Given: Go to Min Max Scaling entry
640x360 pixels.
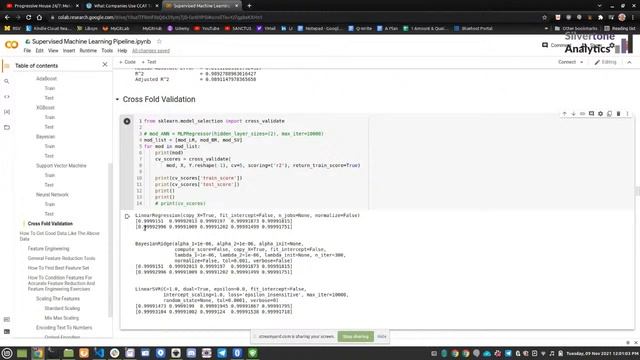Looking at the screenshot, I should [62, 318].
